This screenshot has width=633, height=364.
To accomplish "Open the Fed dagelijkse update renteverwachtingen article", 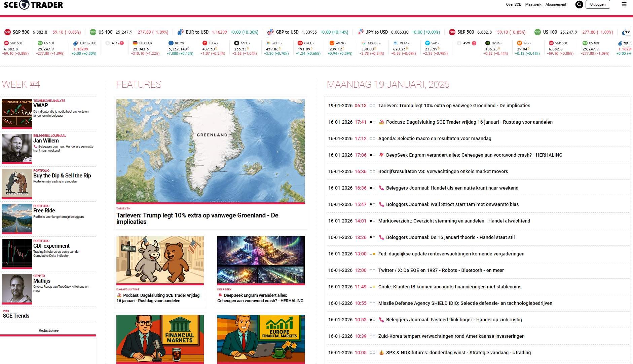I will tap(451, 254).
